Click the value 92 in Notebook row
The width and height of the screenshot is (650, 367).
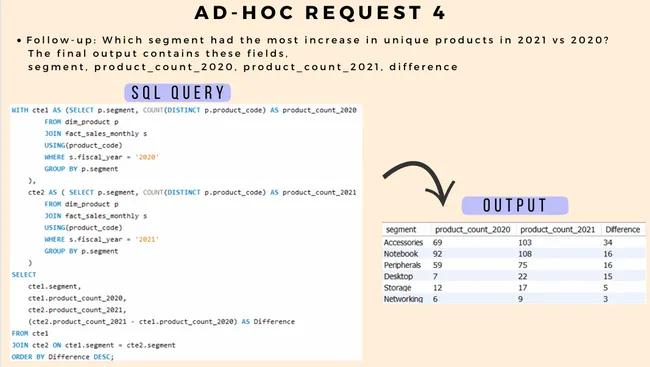click(x=437, y=253)
